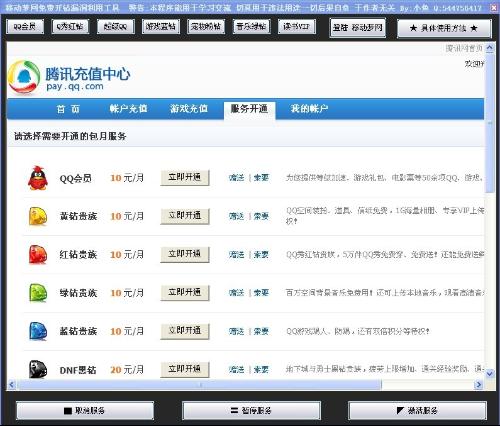Close the window with the title bar X
Screen dimensions: 500x426
coord(494,7)
